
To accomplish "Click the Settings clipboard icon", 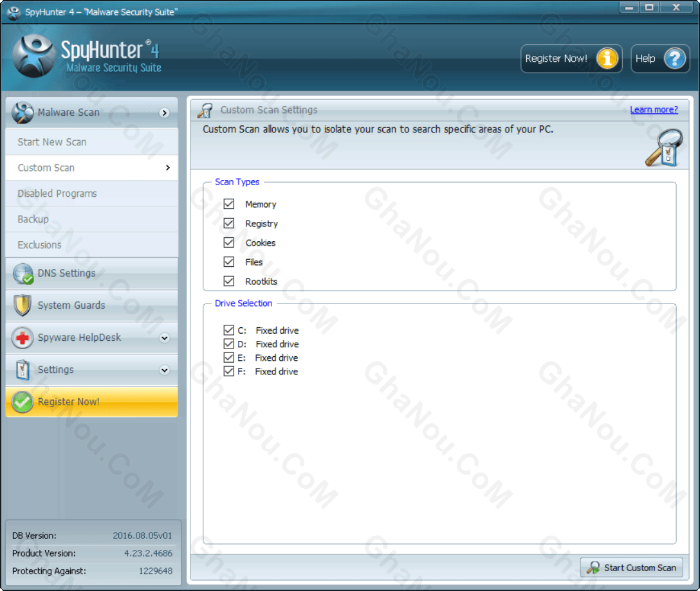I will point(23,370).
